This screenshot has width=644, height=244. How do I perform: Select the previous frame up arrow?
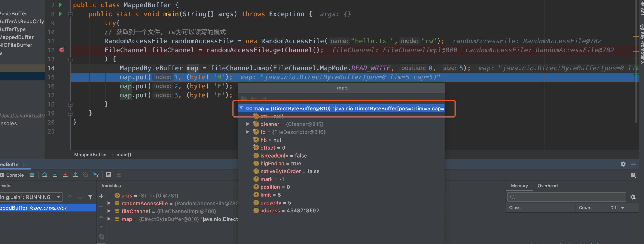click(70, 197)
